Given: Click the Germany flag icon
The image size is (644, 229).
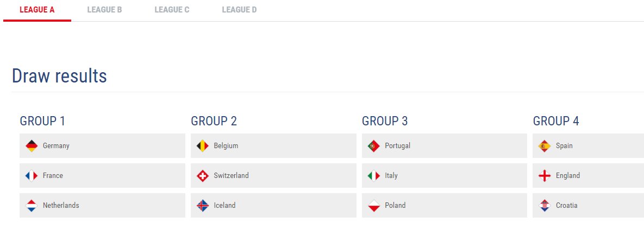Looking at the screenshot, I should tap(32, 145).
